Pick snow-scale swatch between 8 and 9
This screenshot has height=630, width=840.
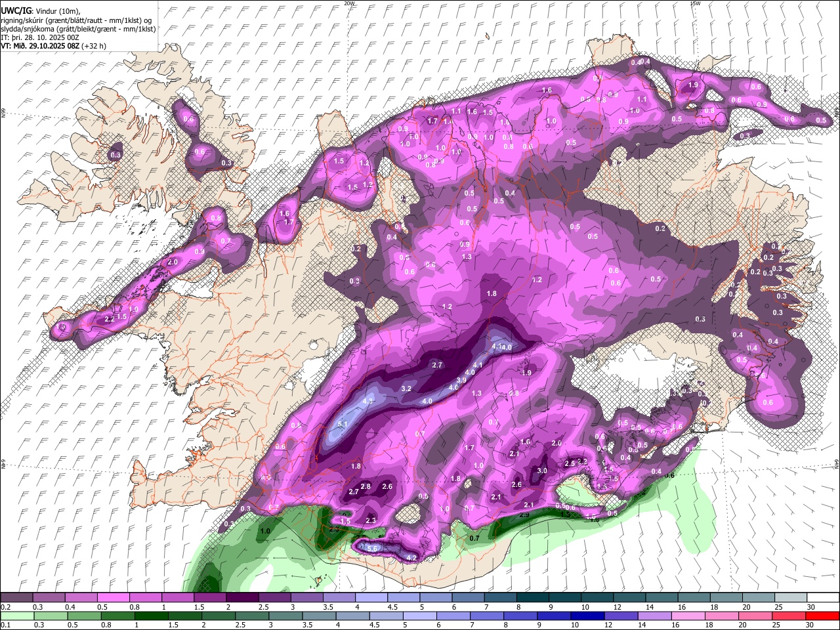533,597
